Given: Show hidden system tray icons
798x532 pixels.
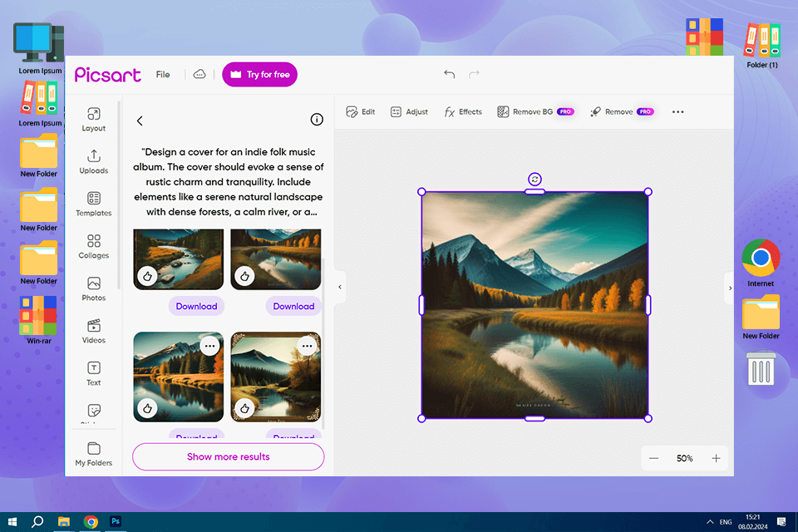Looking at the screenshot, I should pyautogui.click(x=709, y=522).
